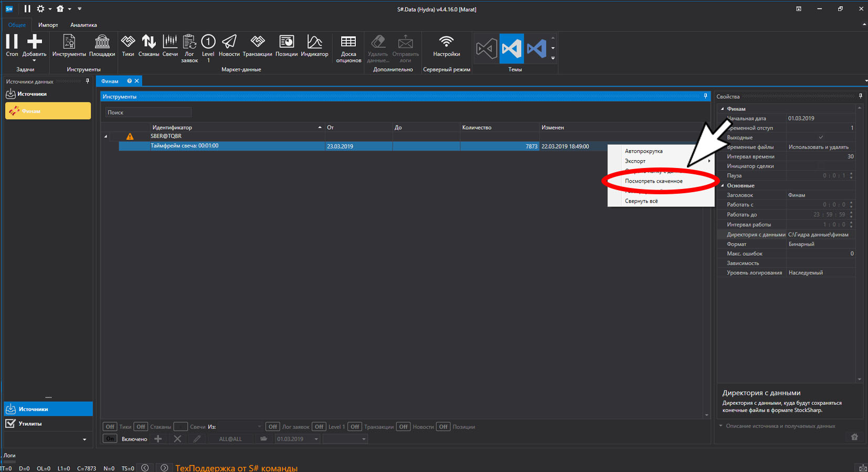Collapse the Основные properties group
The image size is (868, 472).
point(723,185)
